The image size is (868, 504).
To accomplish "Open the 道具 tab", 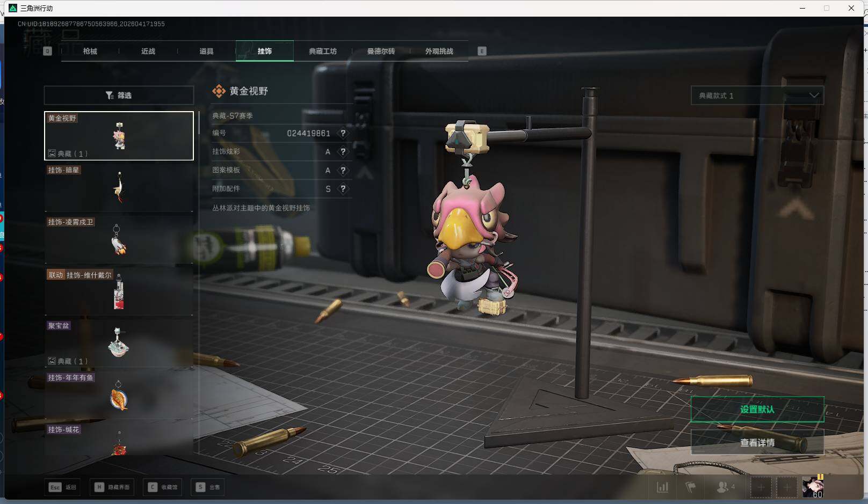I will [x=206, y=51].
